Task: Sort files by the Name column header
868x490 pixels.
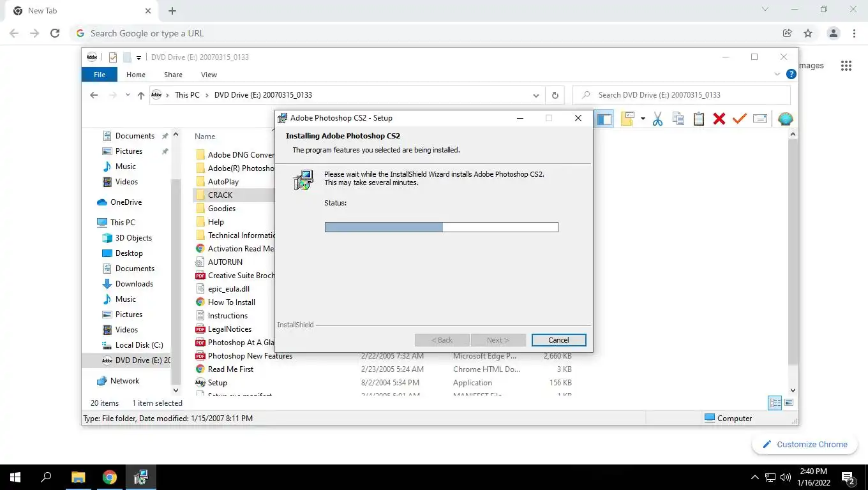Action: coord(205,137)
